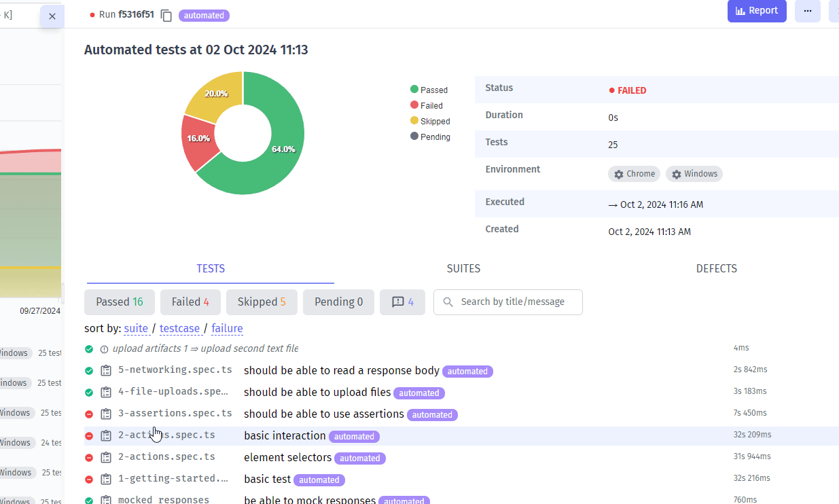The height and width of the screenshot is (504, 839).
Task: Close the side panel with X icon
Action: (x=52, y=16)
